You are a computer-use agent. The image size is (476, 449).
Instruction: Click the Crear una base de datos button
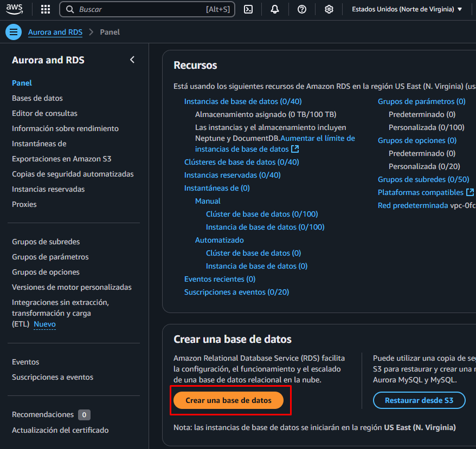(x=229, y=400)
